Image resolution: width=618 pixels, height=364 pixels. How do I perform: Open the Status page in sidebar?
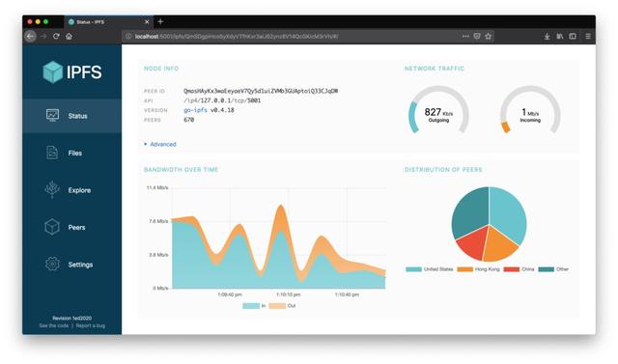[x=72, y=116]
